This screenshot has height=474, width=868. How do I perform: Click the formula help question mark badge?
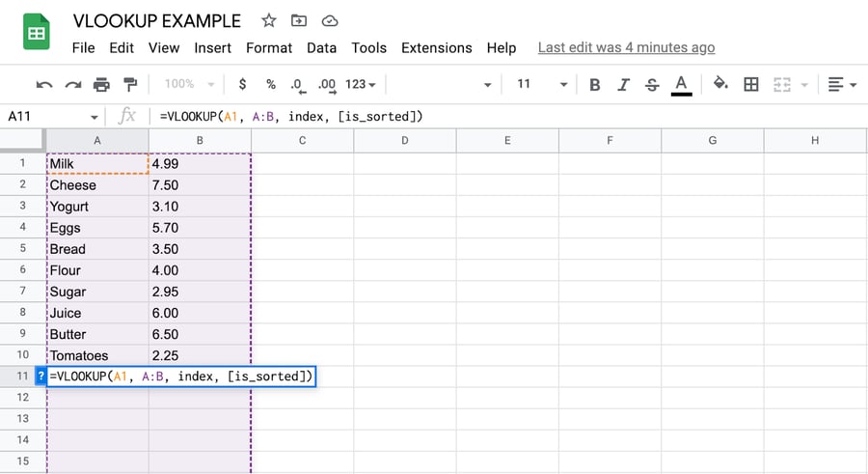pos(41,376)
